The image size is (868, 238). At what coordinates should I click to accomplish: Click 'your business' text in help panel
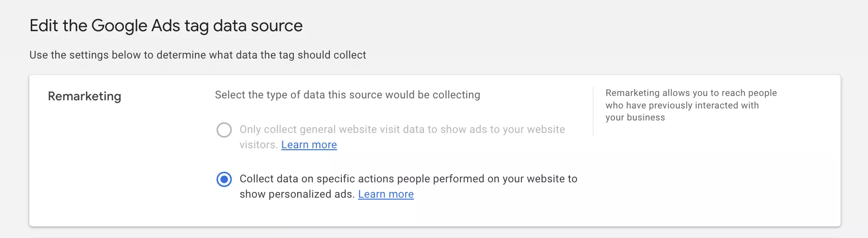click(x=635, y=118)
